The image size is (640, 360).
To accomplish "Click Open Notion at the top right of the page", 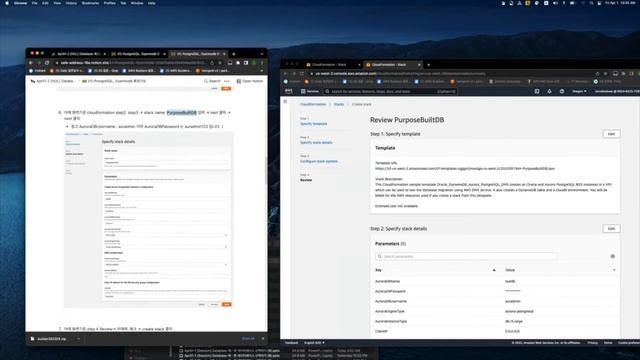I will click(x=250, y=81).
